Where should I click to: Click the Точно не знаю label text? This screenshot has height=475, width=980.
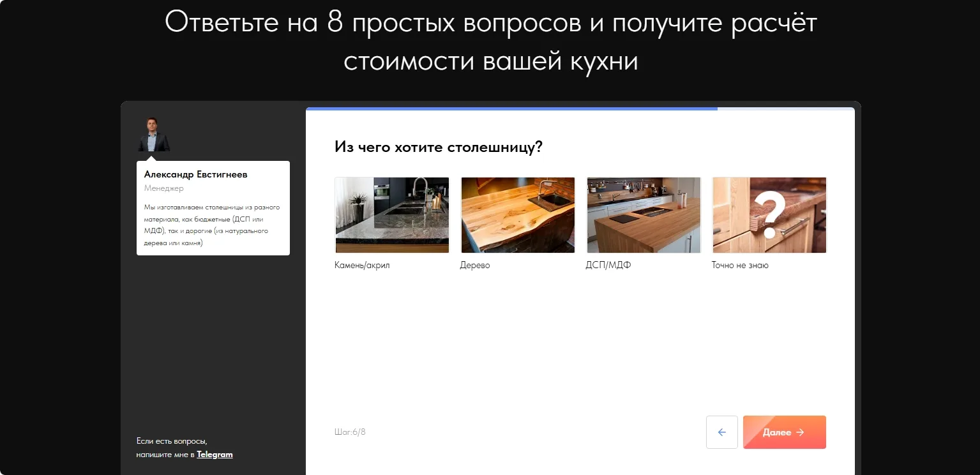click(x=740, y=265)
